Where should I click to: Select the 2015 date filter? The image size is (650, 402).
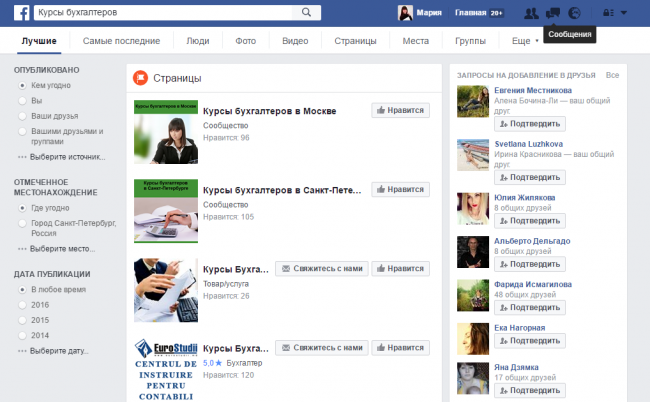click(x=23, y=320)
